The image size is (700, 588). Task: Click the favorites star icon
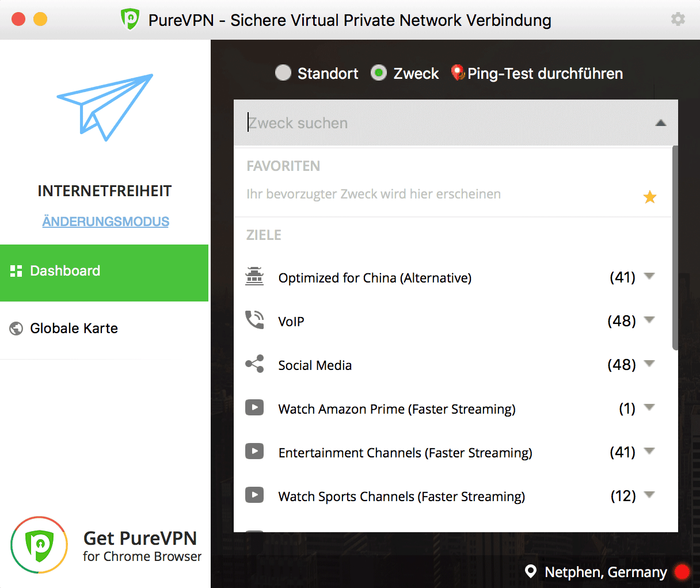650,197
